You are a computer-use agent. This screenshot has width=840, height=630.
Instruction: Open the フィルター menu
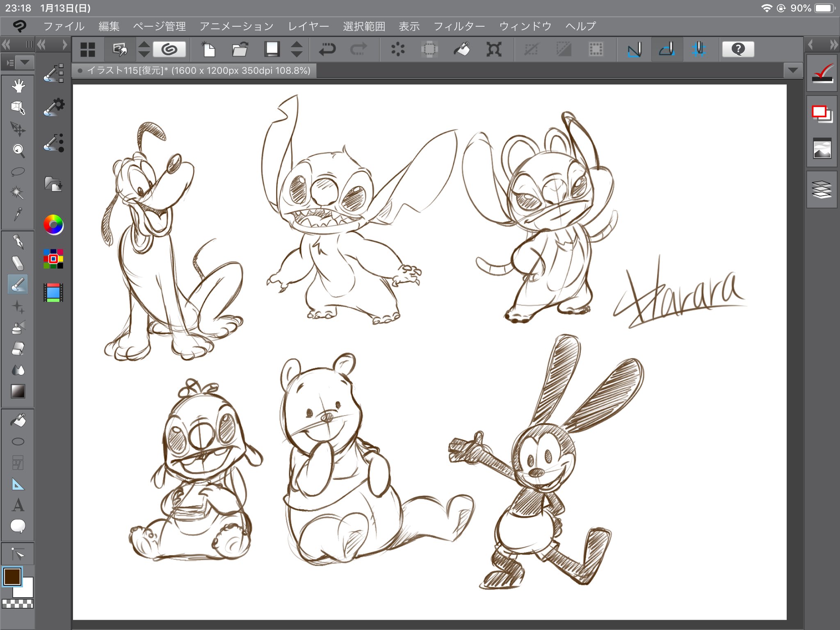pyautogui.click(x=459, y=26)
